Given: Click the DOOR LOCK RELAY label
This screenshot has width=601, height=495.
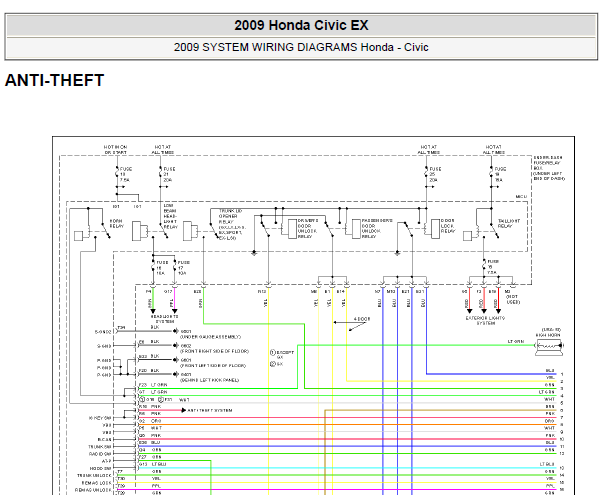Looking at the screenshot, I should tap(448, 226).
